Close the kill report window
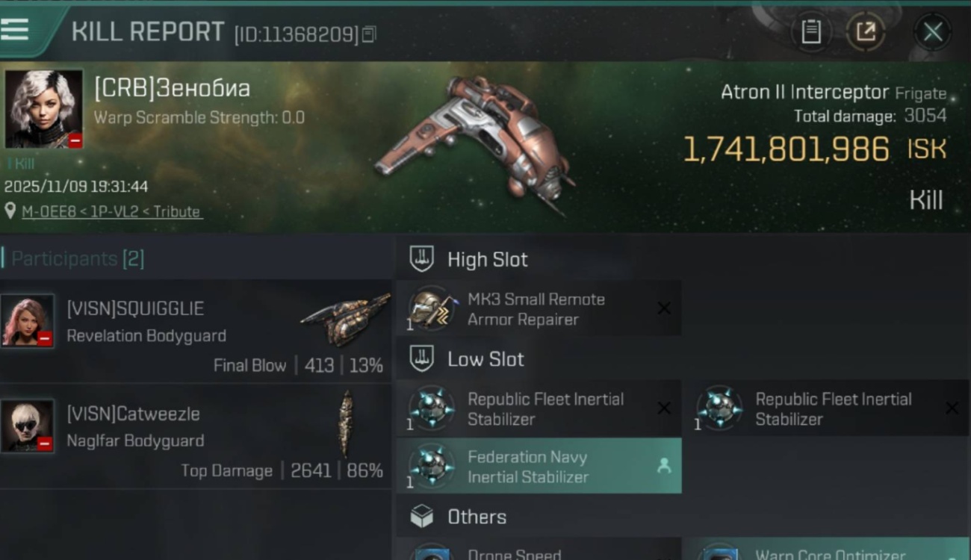 coord(932,32)
